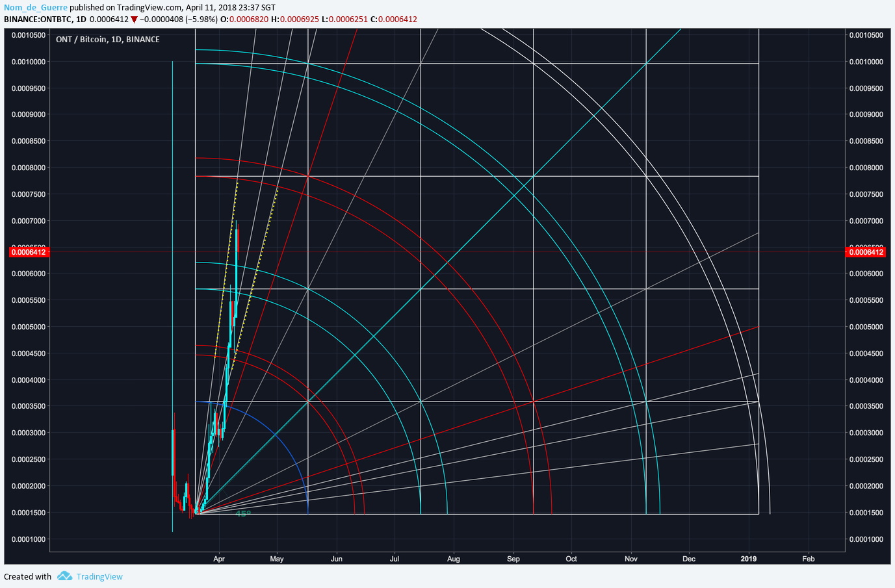The width and height of the screenshot is (895, 588).
Task: Click 0.0007000 on the left price axis
Action: 29,221
